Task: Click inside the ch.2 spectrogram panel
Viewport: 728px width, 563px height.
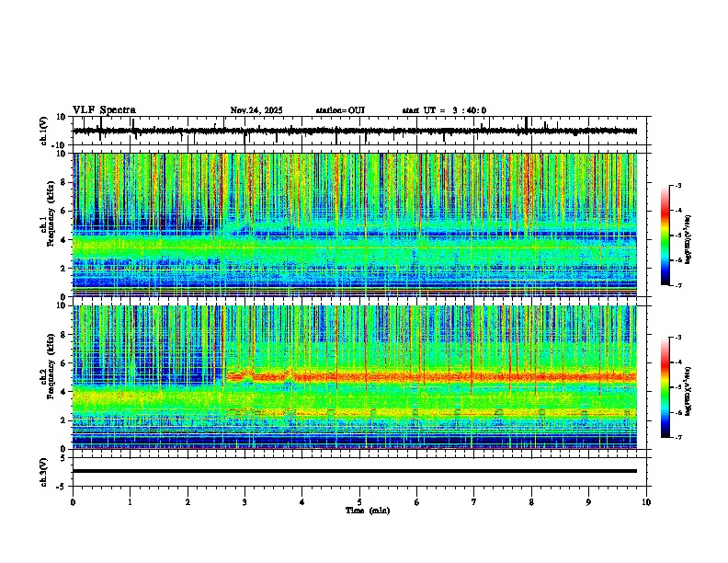Action: [355, 377]
